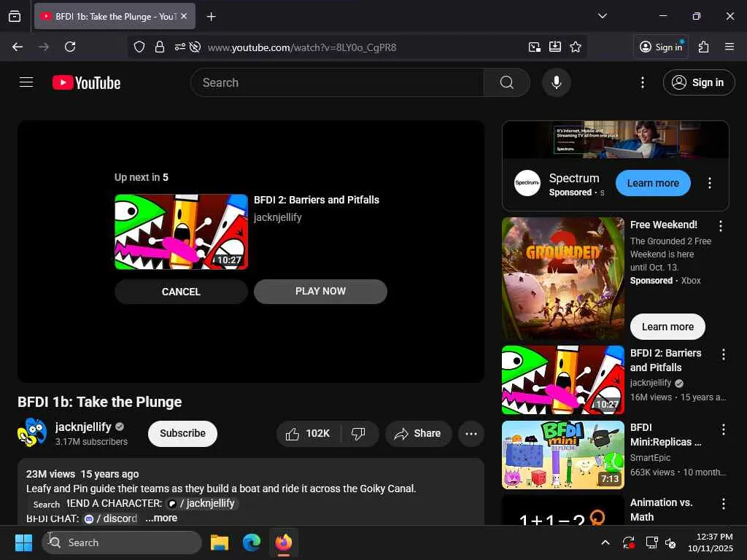Start voice search with microphone icon

click(x=556, y=82)
